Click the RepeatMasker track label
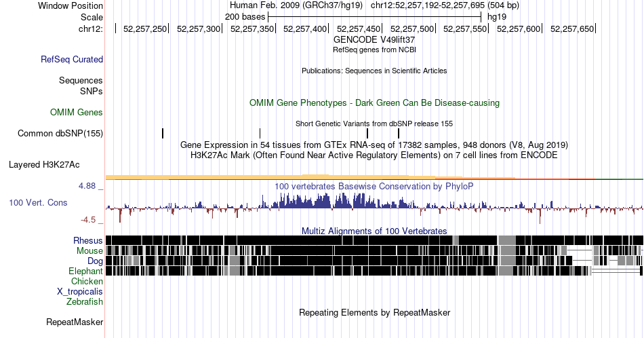 75,322
